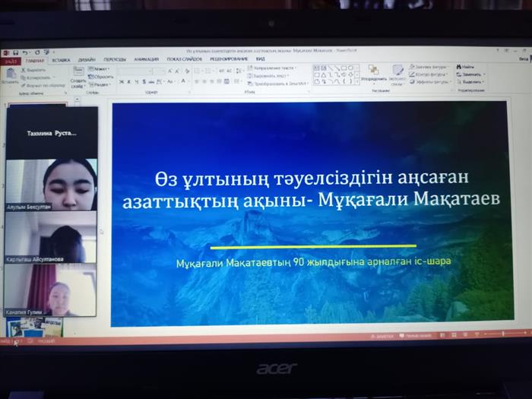Click the Save icon in quick access toolbar
Image resolution: width=532 pixels, height=399 pixels.
16,52
